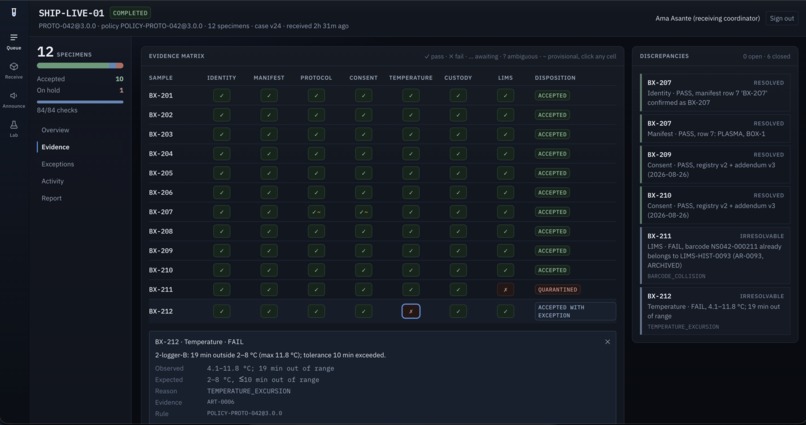Image resolution: width=806 pixels, height=425 pixels.
Task: Click the app logo icon at top-left
Action: pos(14,12)
